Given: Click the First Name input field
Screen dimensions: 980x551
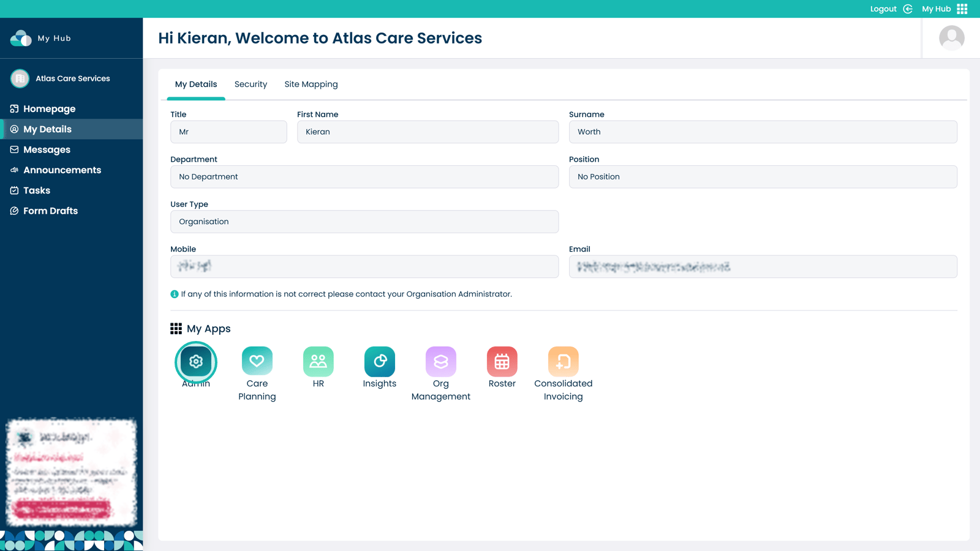Looking at the screenshot, I should coord(428,132).
